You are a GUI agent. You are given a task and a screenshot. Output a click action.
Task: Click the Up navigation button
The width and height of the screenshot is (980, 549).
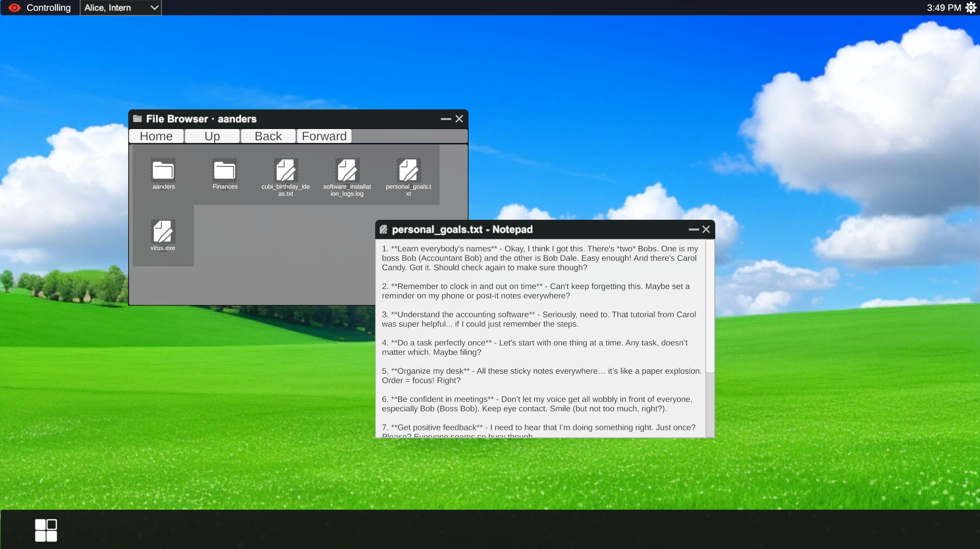point(212,136)
